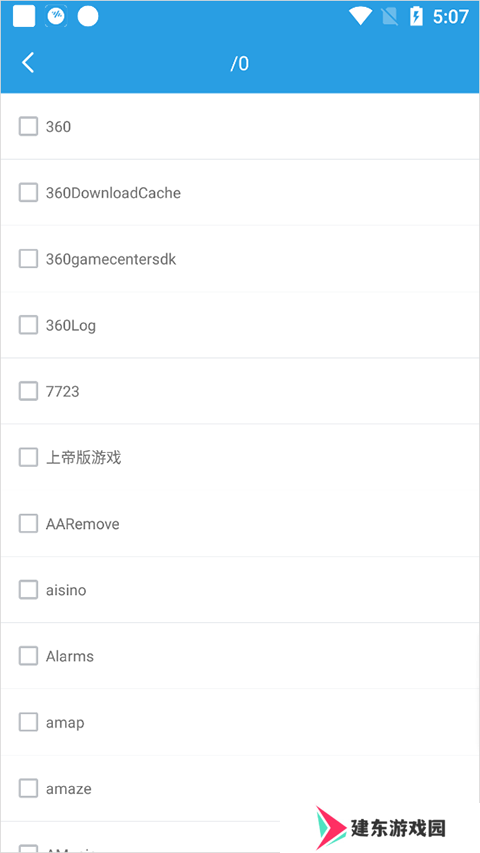Tap the battery charging icon
The image size is (480, 853).
click(x=416, y=16)
